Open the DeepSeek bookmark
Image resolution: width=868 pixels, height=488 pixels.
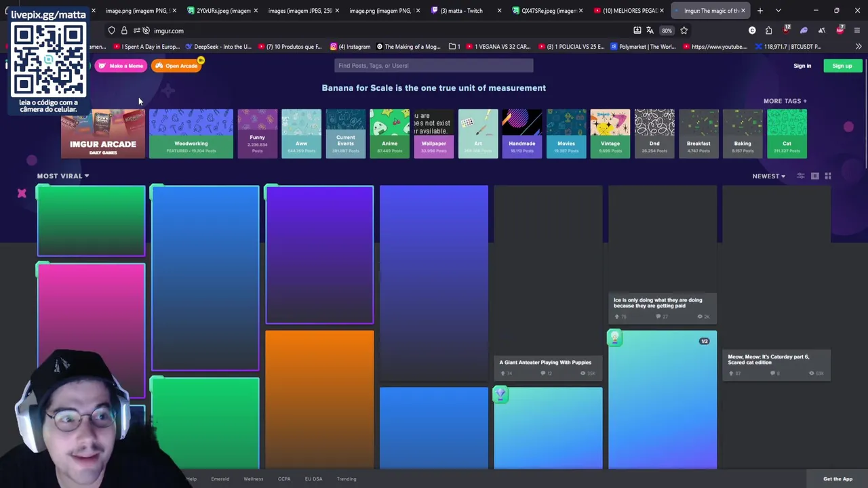click(x=217, y=47)
